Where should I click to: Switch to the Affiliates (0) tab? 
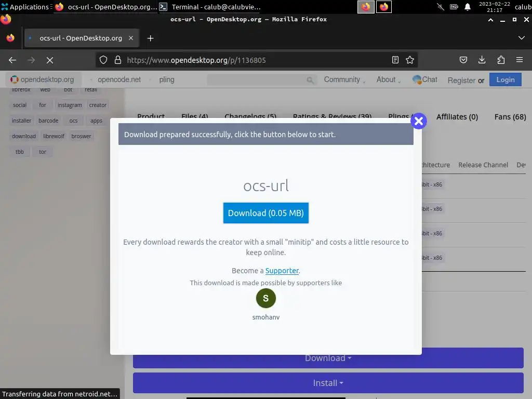coord(457,117)
